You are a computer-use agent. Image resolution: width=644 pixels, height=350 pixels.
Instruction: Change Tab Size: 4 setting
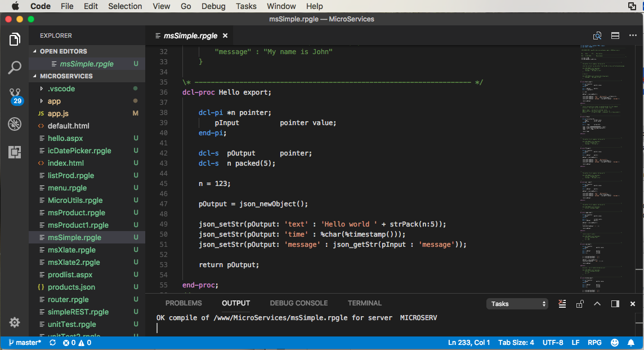pos(516,343)
